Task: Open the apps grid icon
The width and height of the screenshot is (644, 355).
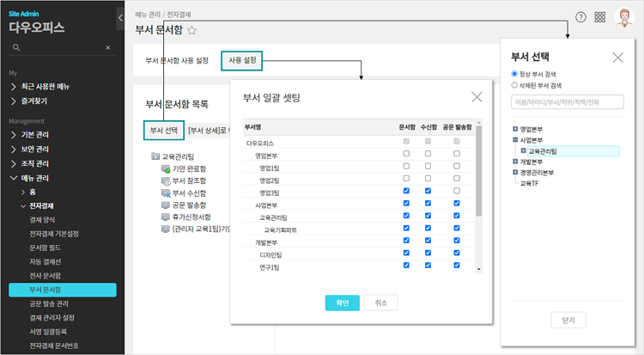Action: click(600, 17)
